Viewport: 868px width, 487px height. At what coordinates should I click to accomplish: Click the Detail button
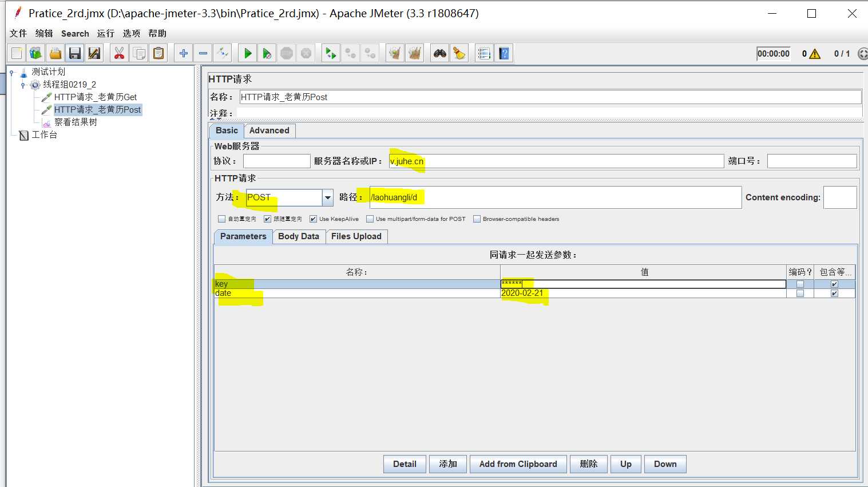tap(405, 464)
